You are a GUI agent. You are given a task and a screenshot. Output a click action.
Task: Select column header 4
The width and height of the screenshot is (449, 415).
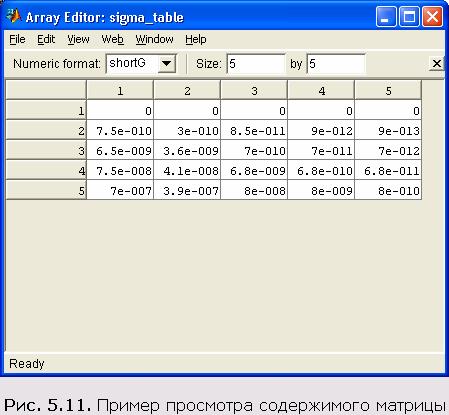[321, 90]
